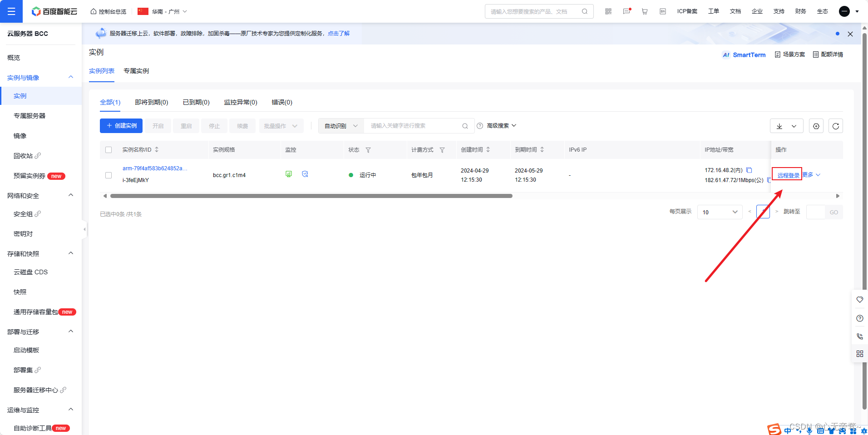Viewport: 868px width, 435px height.
Task: Copy the internal IP 172.16.48.2
Action: (749, 170)
